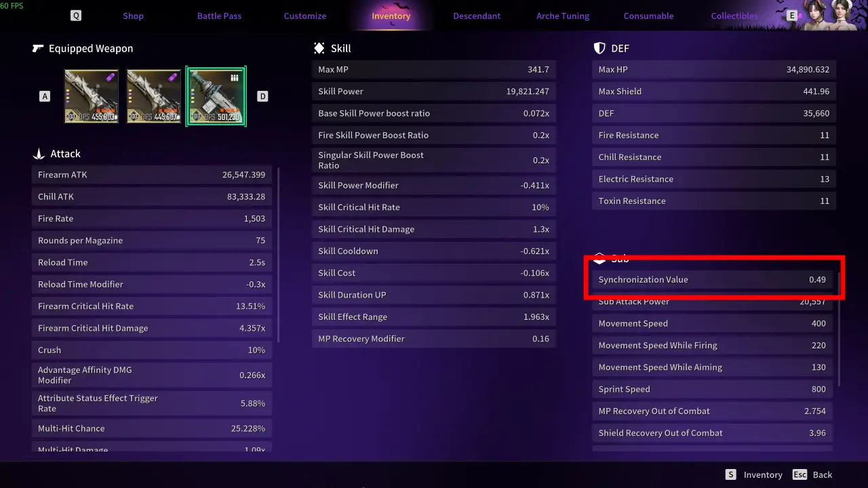The width and height of the screenshot is (868, 488).
Task: Switch to the Battle Pass tab
Action: point(219,16)
